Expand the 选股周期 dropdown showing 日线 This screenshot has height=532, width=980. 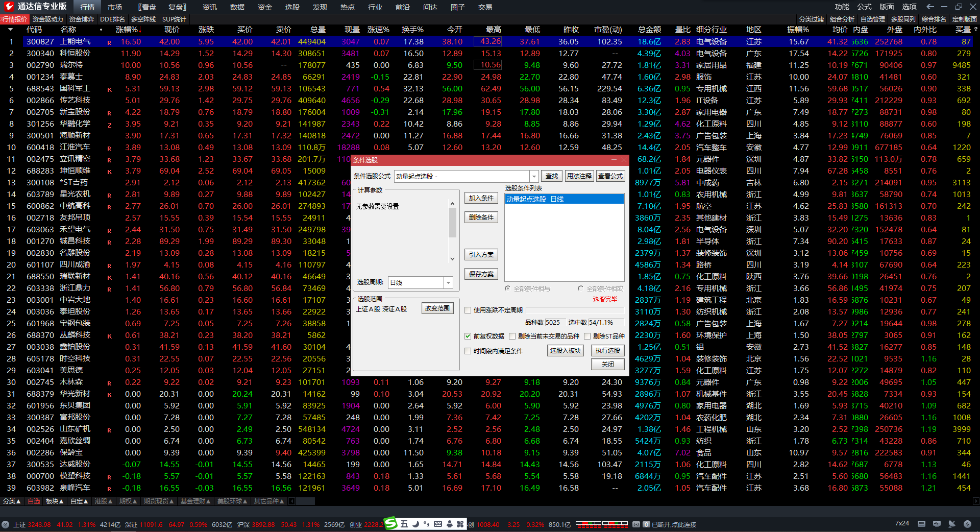[x=448, y=282]
